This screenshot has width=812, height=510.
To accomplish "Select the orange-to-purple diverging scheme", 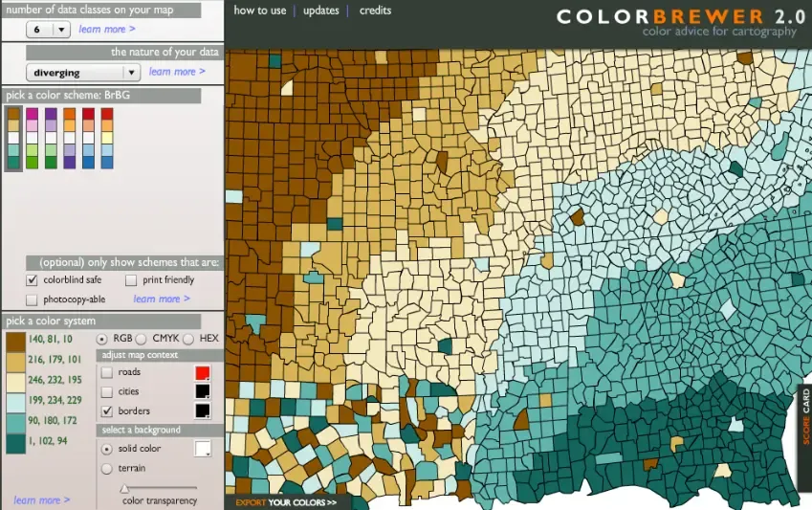I will pyautogui.click(x=70, y=138).
